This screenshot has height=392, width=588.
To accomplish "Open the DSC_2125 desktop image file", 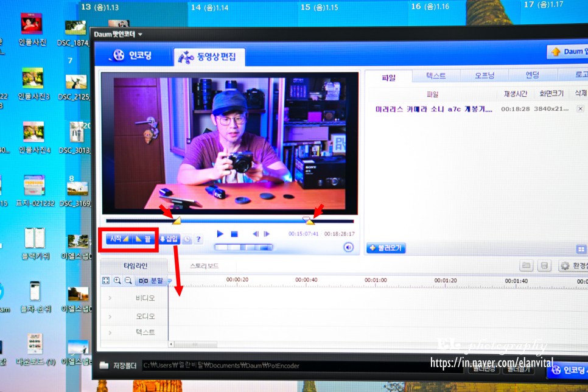I will point(75,88).
